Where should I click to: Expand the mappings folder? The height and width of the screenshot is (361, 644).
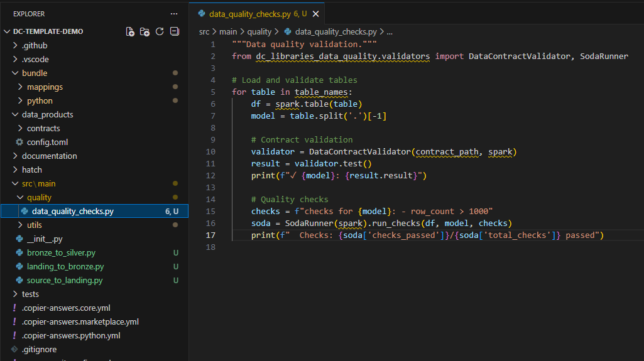(x=20, y=87)
